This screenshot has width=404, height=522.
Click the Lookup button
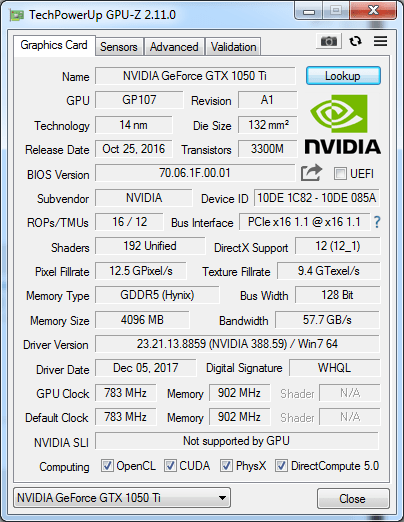(x=343, y=76)
